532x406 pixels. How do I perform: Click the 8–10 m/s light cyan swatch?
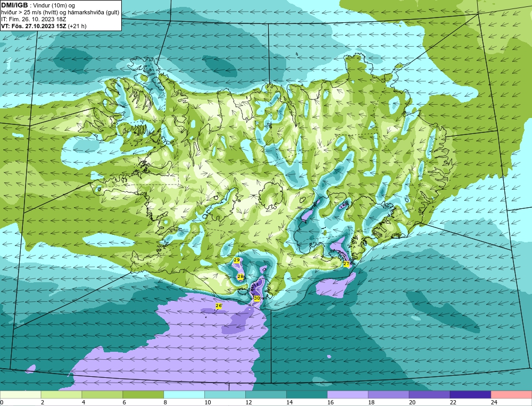point(184,395)
